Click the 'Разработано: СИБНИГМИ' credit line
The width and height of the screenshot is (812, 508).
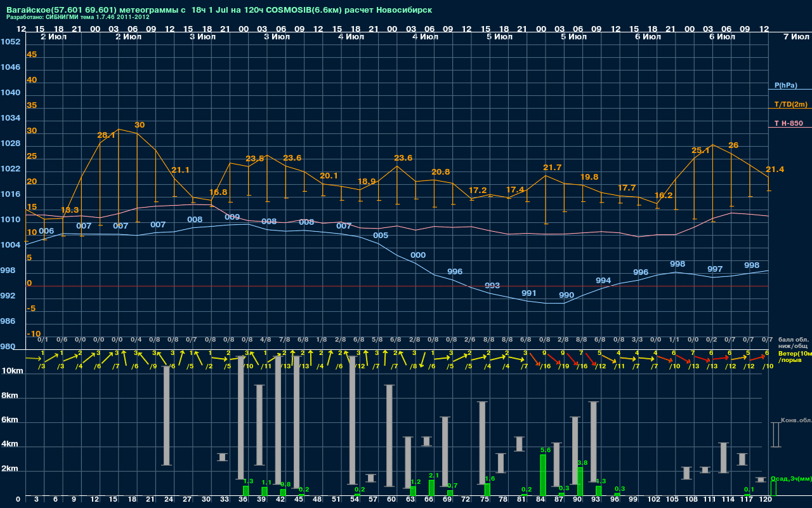tap(78, 17)
